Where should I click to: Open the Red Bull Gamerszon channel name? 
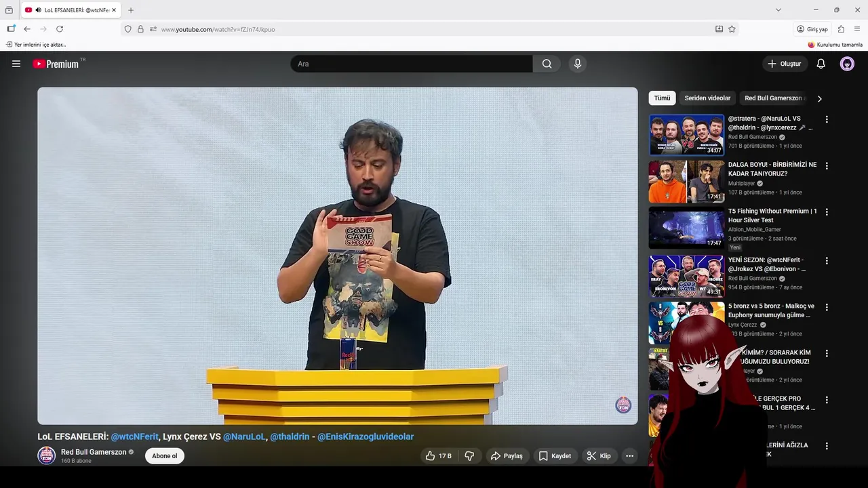click(x=94, y=452)
